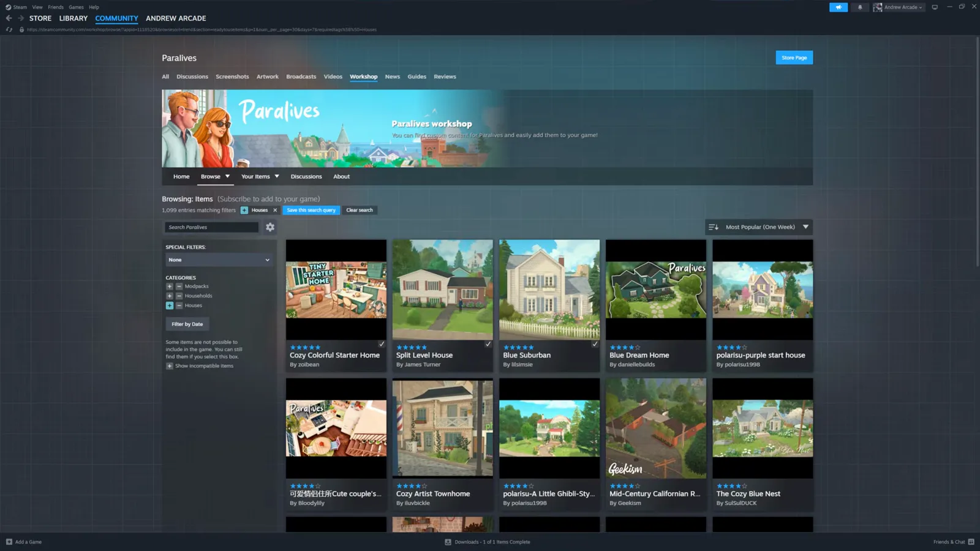Include the Households category with plus toggle
The height and width of the screenshot is (551, 980).
(170, 296)
